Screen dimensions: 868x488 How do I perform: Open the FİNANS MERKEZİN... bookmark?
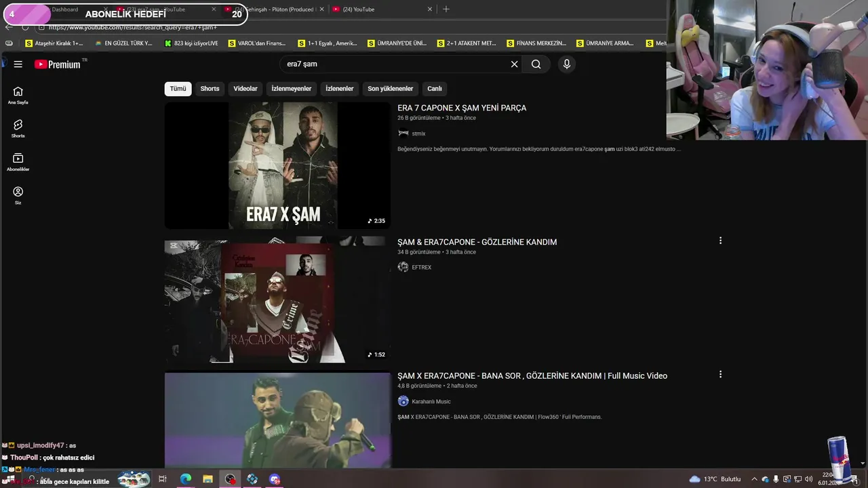(536, 43)
